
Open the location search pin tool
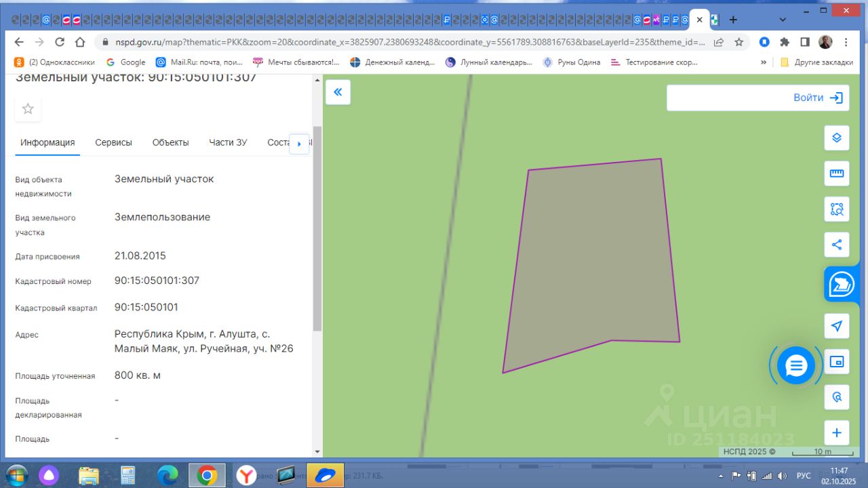point(837,397)
